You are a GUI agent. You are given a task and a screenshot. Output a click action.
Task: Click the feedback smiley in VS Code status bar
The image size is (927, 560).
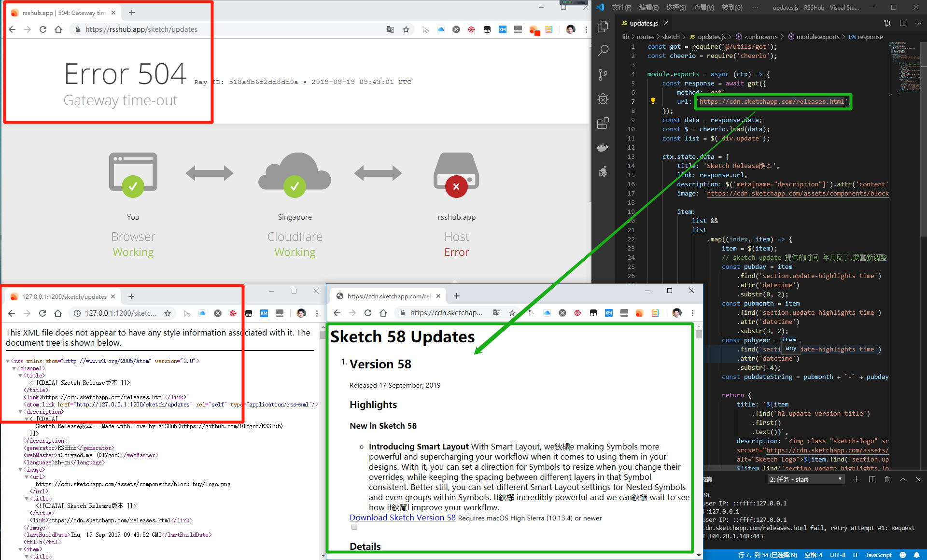tap(903, 555)
